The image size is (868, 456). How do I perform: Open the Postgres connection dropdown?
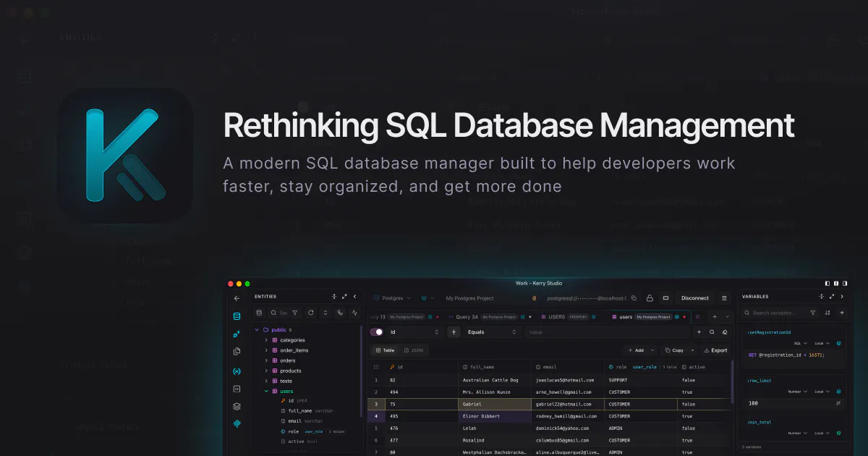point(392,297)
